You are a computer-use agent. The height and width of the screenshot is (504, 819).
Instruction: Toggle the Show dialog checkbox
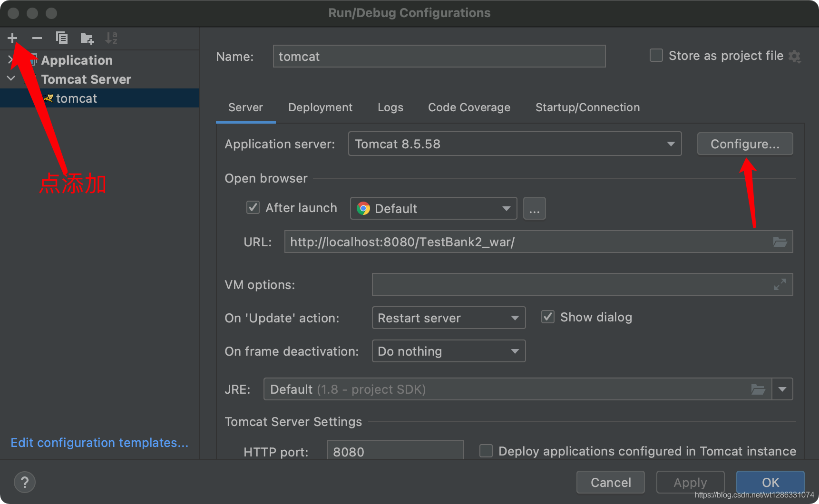pos(548,317)
